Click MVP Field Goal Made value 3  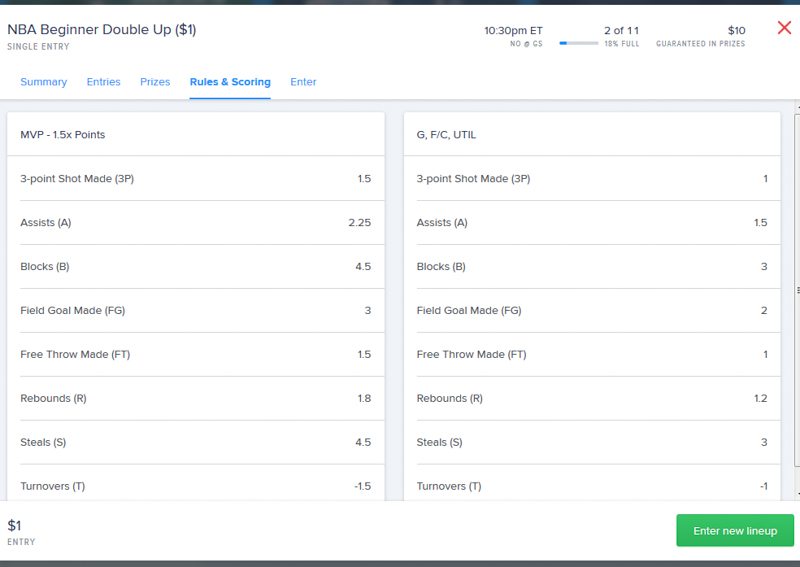coord(367,310)
